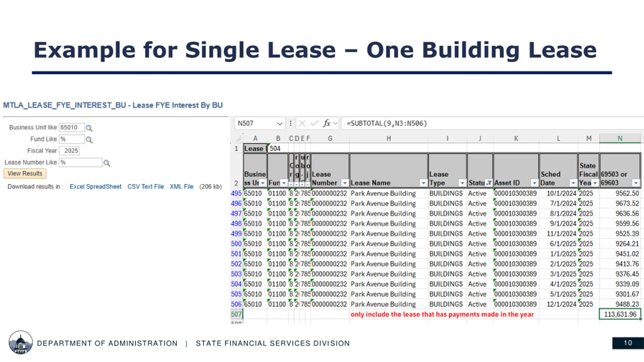The width and height of the screenshot is (644, 362).
Task: Download results as CSV Text File
Action: click(x=145, y=187)
